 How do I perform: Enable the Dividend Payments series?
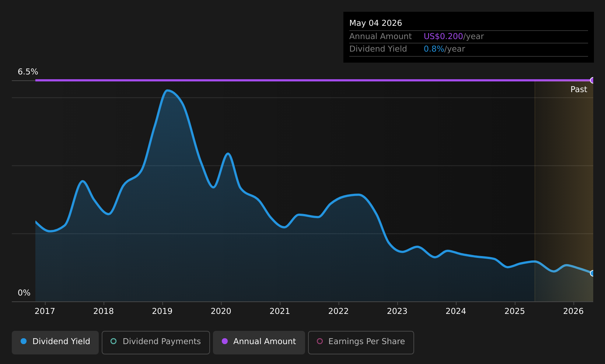(156, 343)
